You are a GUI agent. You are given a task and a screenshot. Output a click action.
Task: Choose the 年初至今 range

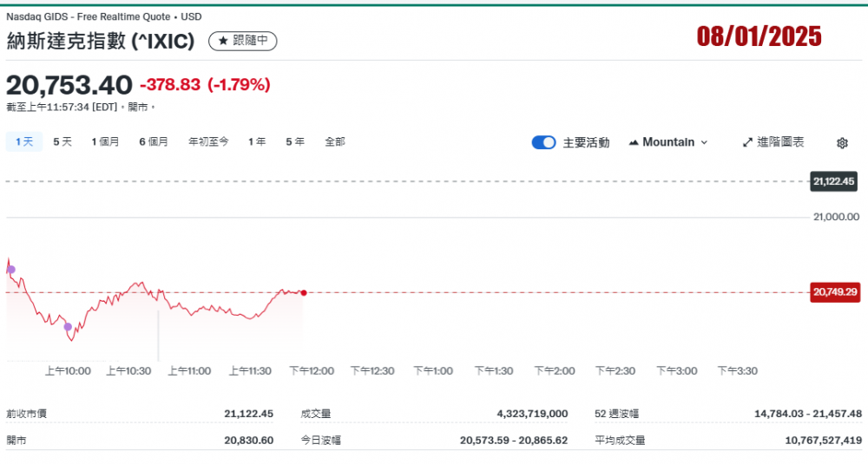[208, 141]
